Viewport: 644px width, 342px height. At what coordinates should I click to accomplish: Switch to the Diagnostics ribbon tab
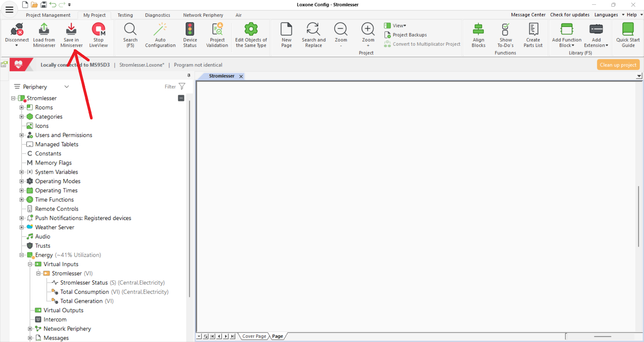157,15
